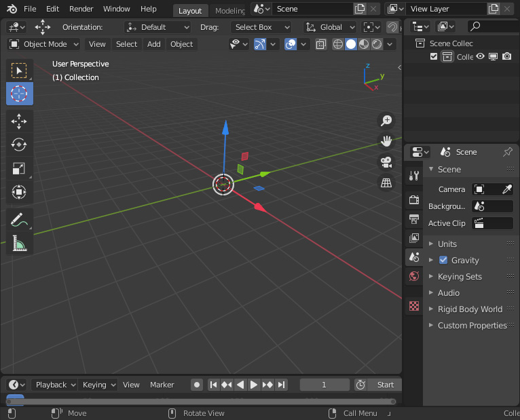Expand the Audio panel

click(448, 292)
